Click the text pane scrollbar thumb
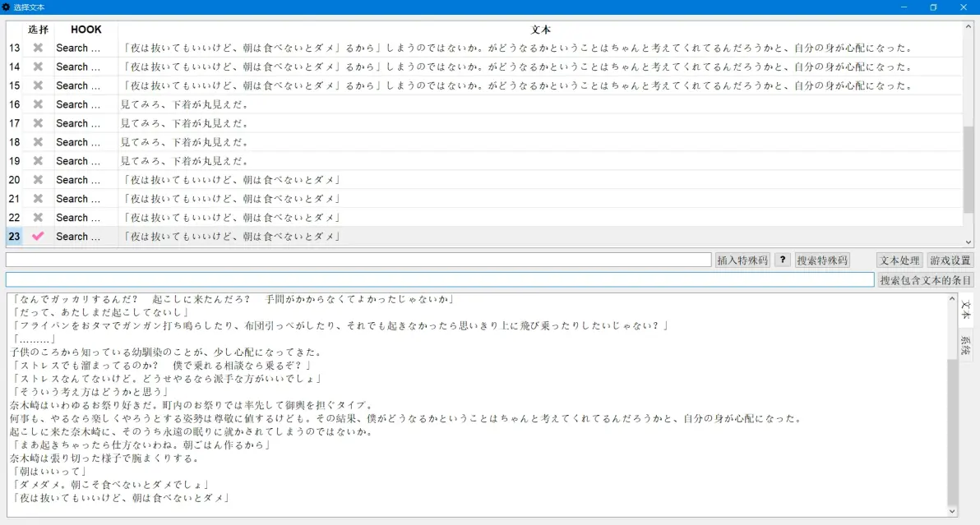Screen dimensions: 980x525 pos(952,432)
